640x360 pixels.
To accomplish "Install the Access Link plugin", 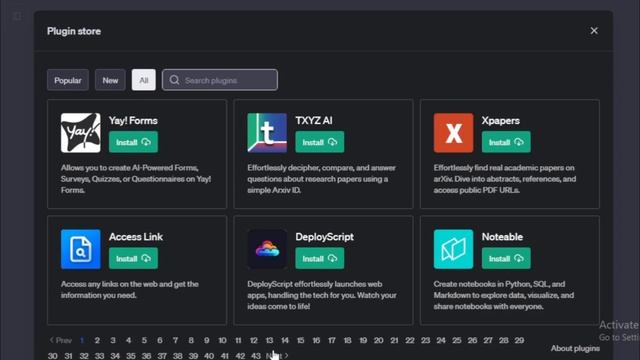I will coord(133,258).
